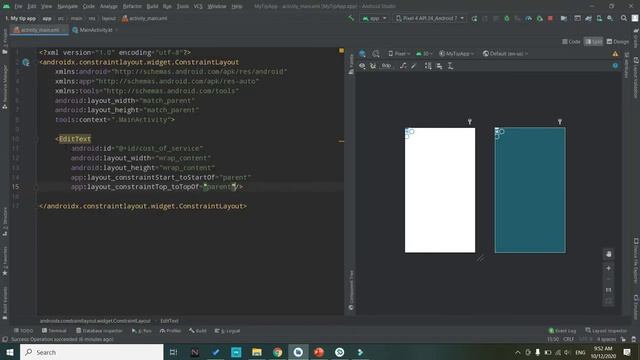The width and height of the screenshot is (640, 360).
Task: Click the pan hand icon in preview
Action: tap(609, 254)
